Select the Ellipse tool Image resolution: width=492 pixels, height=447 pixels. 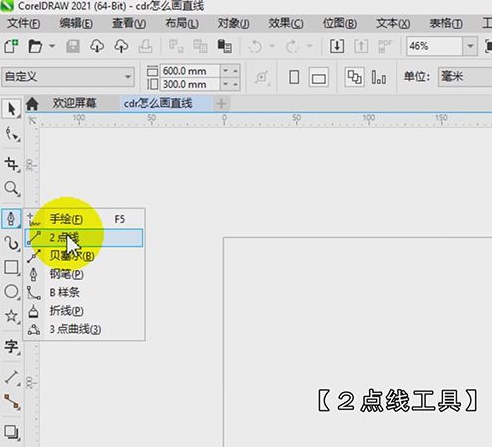(x=12, y=291)
